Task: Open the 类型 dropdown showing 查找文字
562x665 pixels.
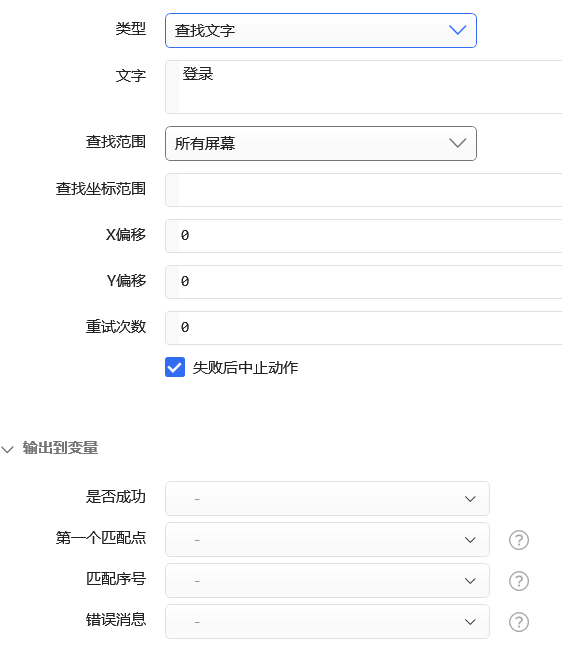Action: tap(321, 31)
